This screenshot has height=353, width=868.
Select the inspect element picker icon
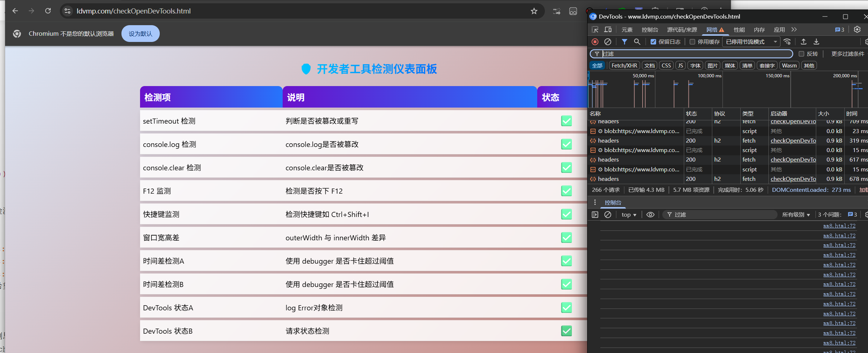pos(595,30)
